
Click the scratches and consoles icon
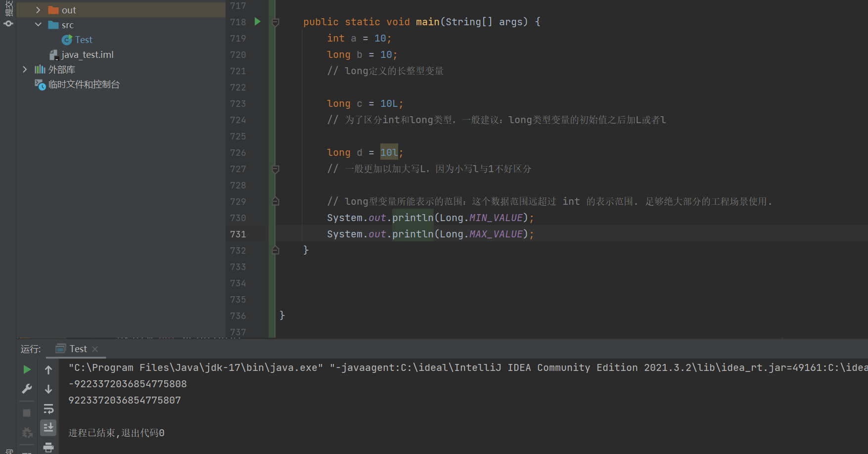(40, 85)
